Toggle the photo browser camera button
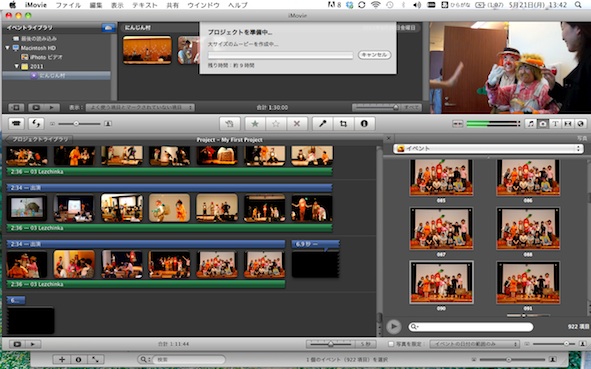 (x=543, y=124)
